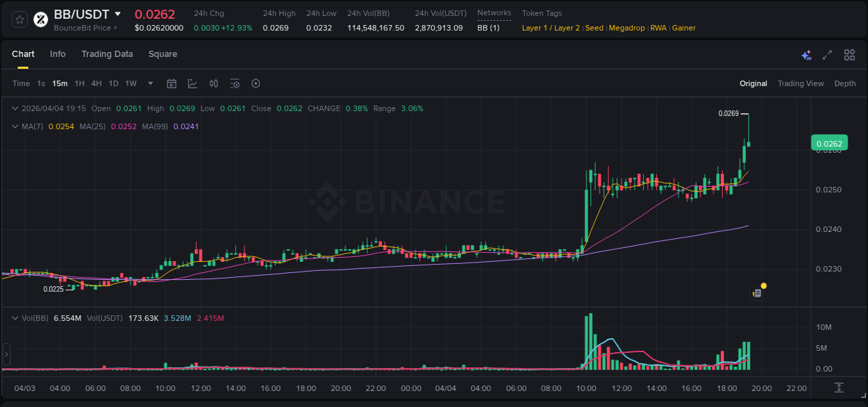Open the indicators list icon
Image resolution: width=868 pixels, height=407 pixels.
[x=235, y=83]
